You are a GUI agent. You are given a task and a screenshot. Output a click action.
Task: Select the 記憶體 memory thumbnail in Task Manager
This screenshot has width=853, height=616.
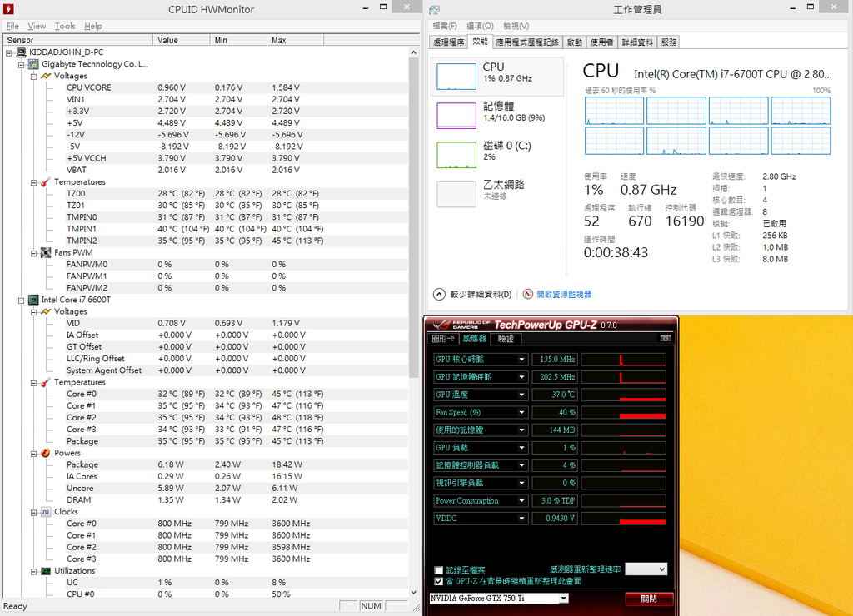tap(456, 115)
